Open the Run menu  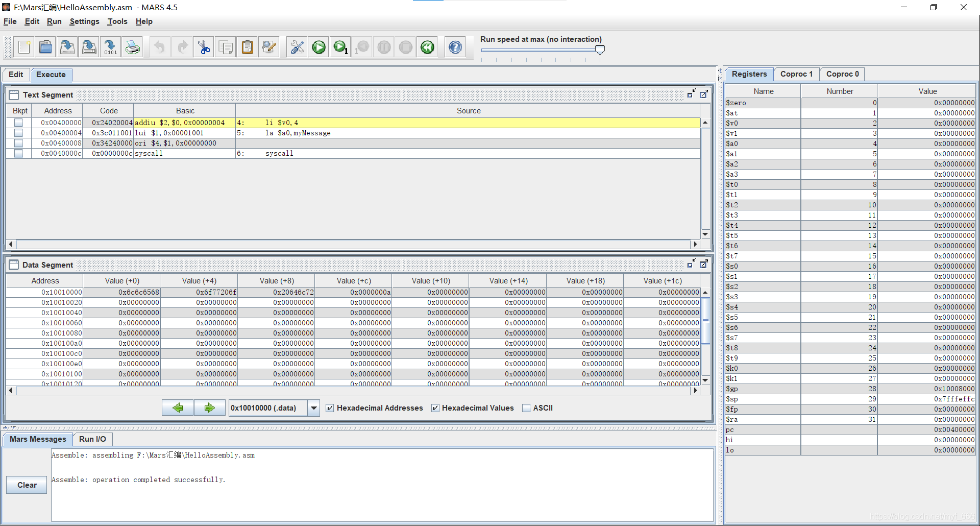click(54, 21)
